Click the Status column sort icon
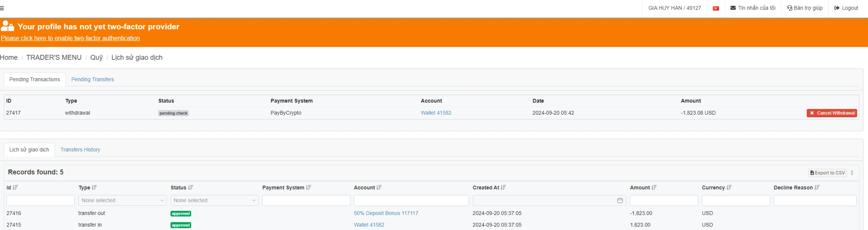The height and width of the screenshot is (230, 868). pyautogui.click(x=190, y=187)
